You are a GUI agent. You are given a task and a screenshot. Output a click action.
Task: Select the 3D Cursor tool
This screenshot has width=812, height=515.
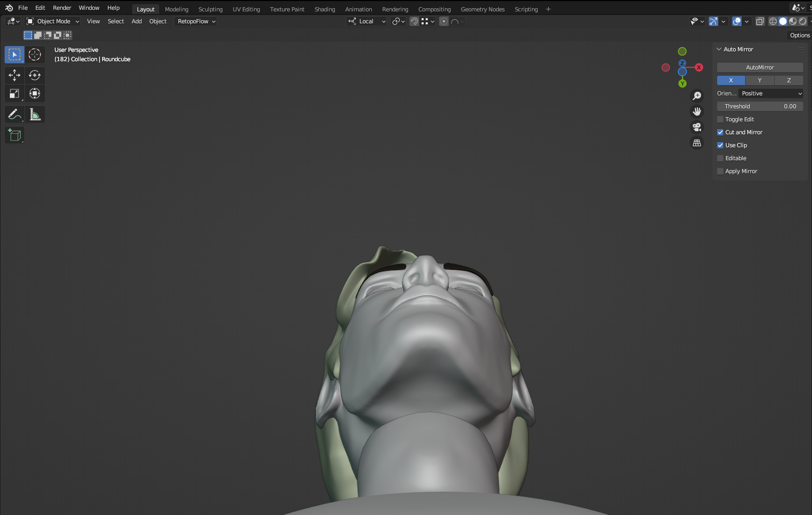pyautogui.click(x=35, y=54)
